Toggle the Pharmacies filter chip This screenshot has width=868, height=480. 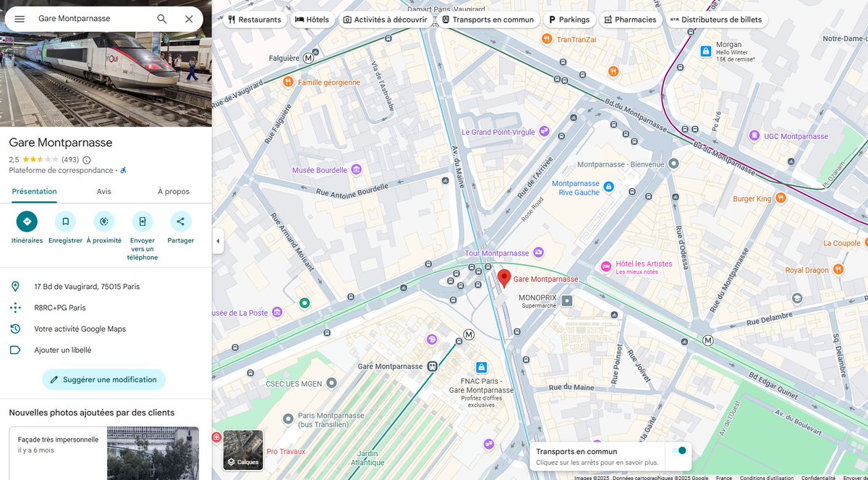[629, 20]
